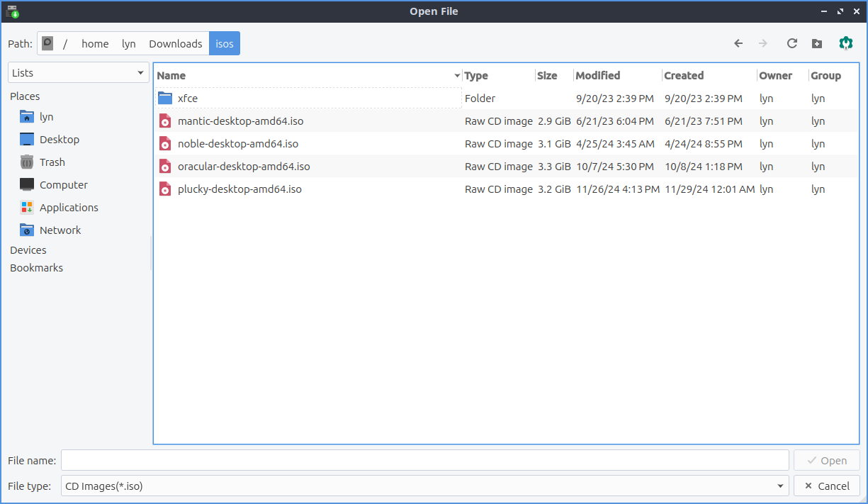The image size is (868, 504).
Task: Click into the File name field
Action: pos(424,461)
